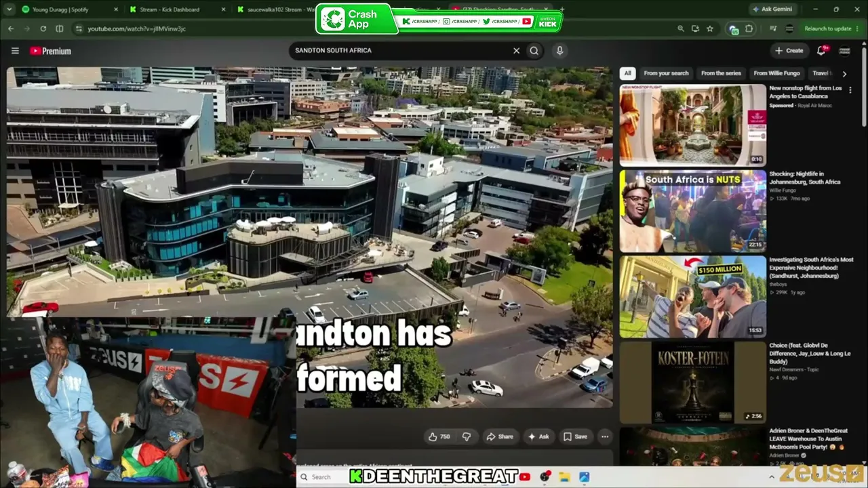Viewport: 868px width, 488px height.
Task: Reload the page with the refresh icon
Action: tap(43, 28)
